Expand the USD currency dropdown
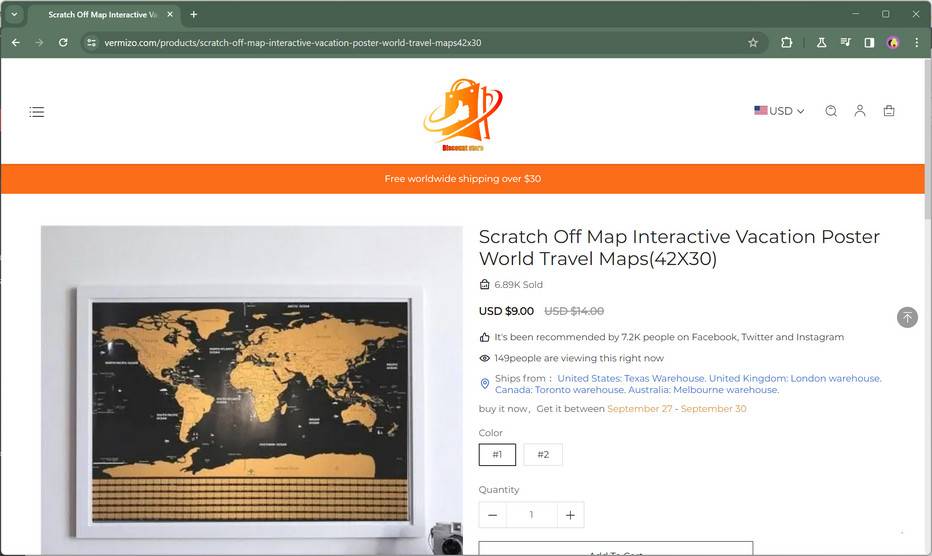Viewport: 932px width, 556px height. (779, 111)
